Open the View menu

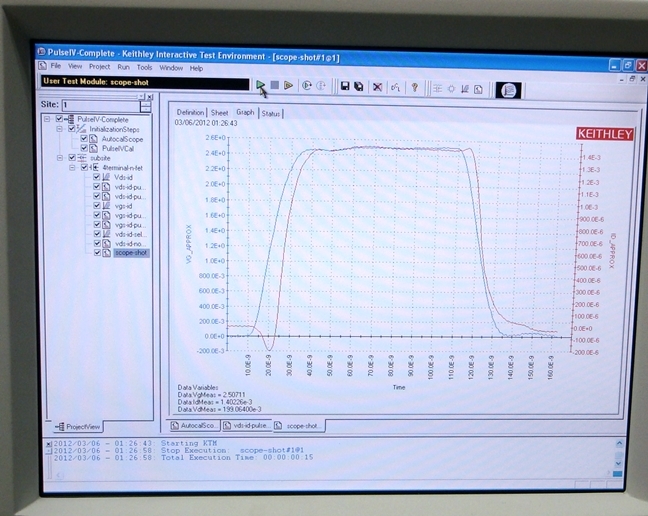pyautogui.click(x=75, y=66)
